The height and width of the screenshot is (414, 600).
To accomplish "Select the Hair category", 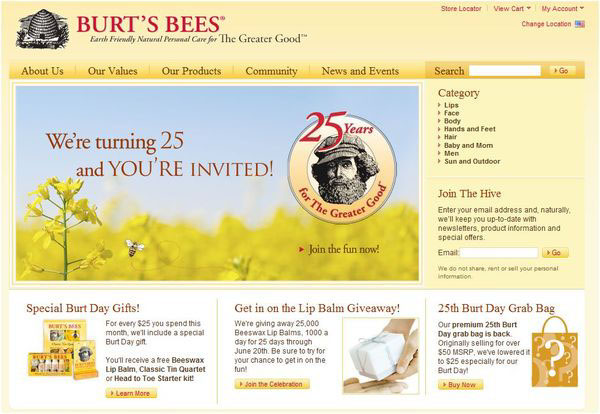I will [x=450, y=137].
